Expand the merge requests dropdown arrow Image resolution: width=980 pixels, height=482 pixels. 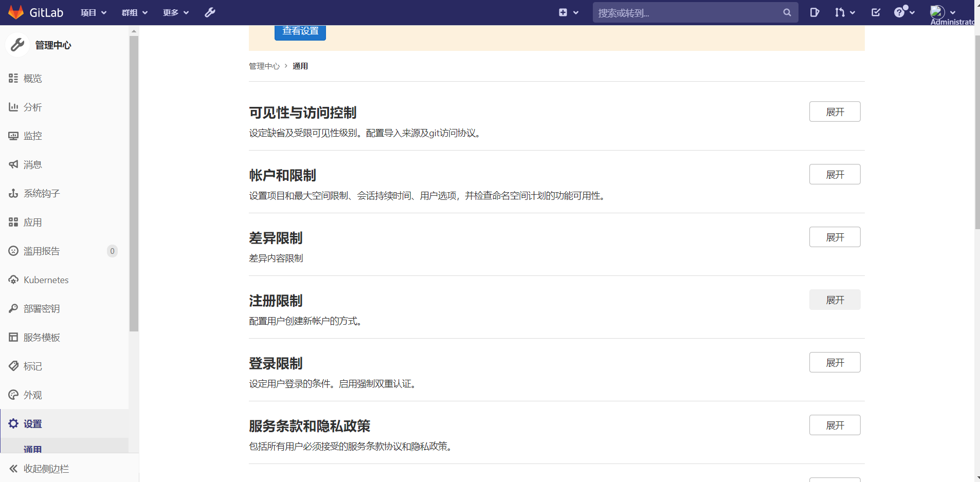[852, 13]
